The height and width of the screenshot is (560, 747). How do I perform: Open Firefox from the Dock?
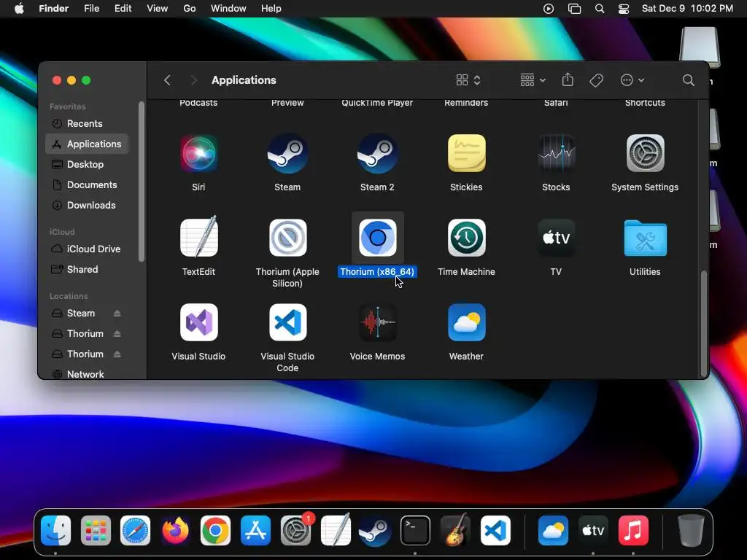pos(175,530)
